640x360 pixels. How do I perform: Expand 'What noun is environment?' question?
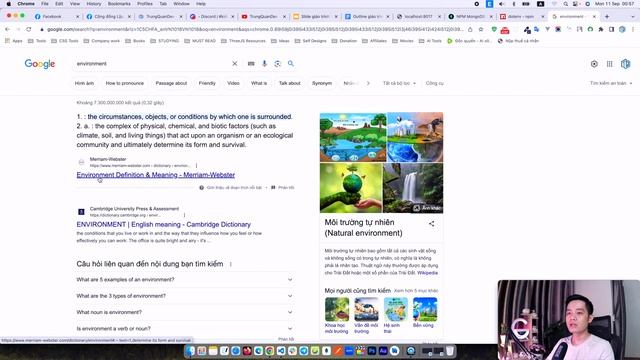184,312
